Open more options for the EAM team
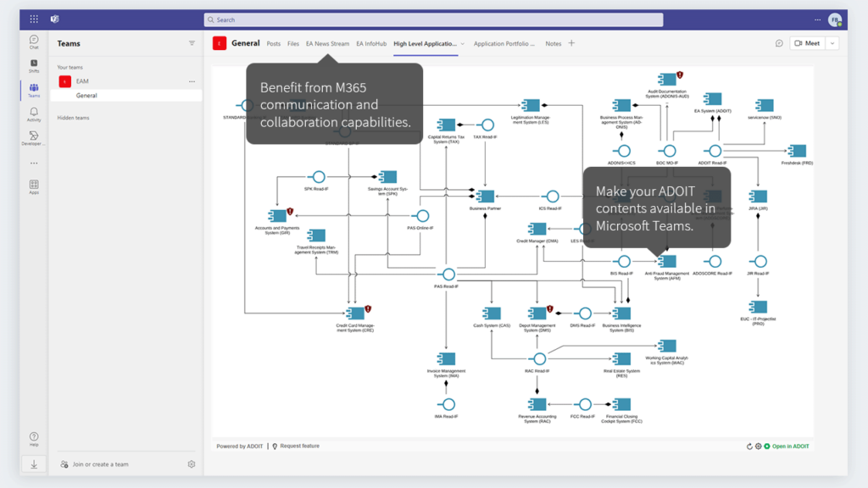The width and height of the screenshot is (868, 488). (x=192, y=80)
